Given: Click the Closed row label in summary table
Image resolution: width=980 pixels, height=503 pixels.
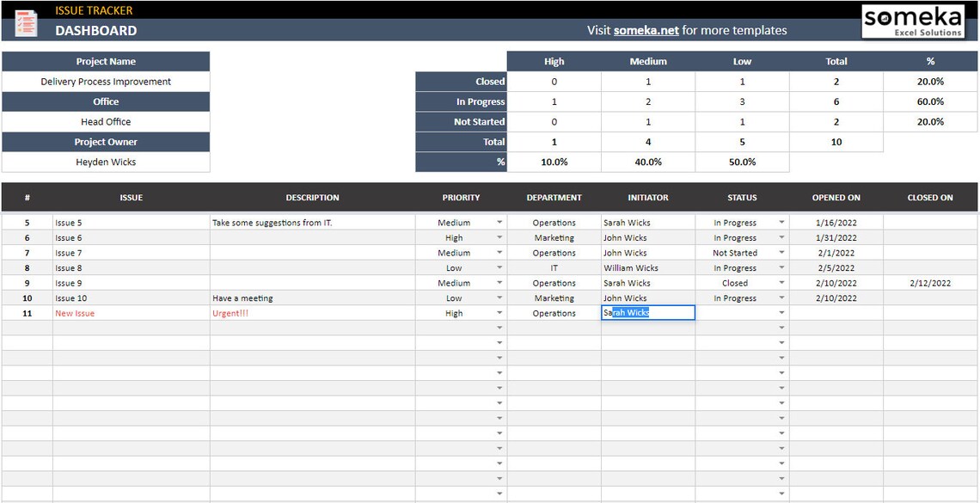Looking at the screenshot, I should tap(461, 81).
